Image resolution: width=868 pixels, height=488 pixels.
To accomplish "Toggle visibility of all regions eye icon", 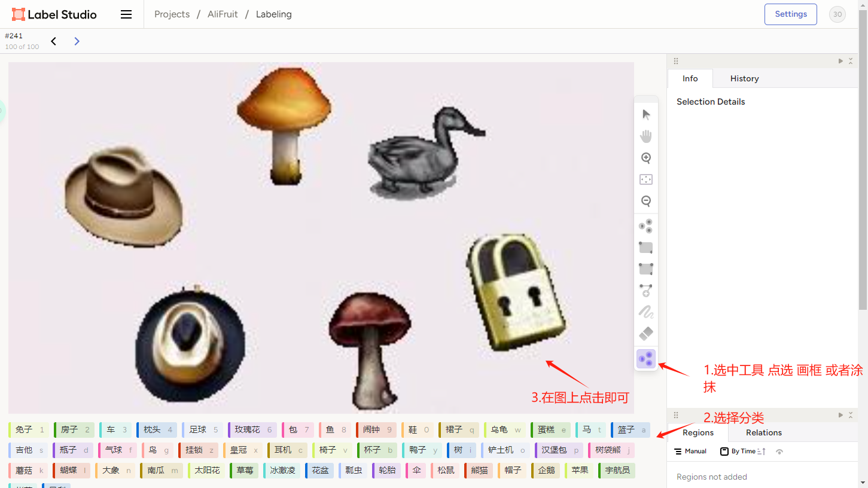I will pos(779,452).
